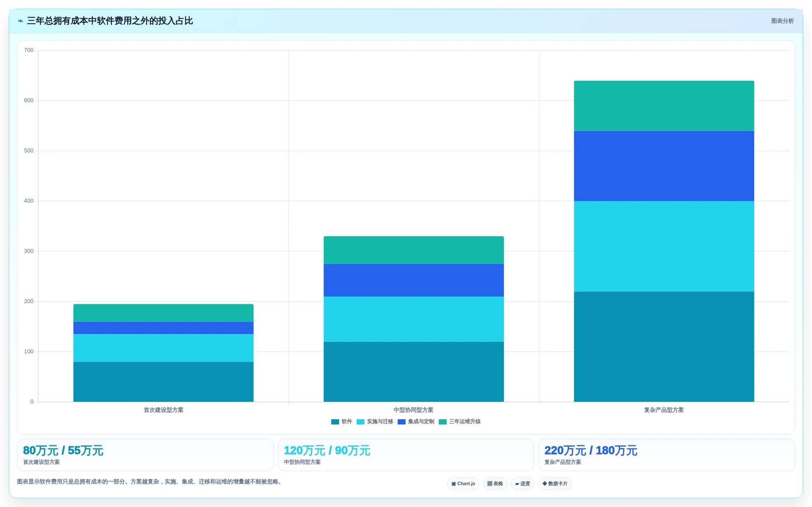
Task: Click the 中型协同型方案 x-axis label
Action: point(414,410)
